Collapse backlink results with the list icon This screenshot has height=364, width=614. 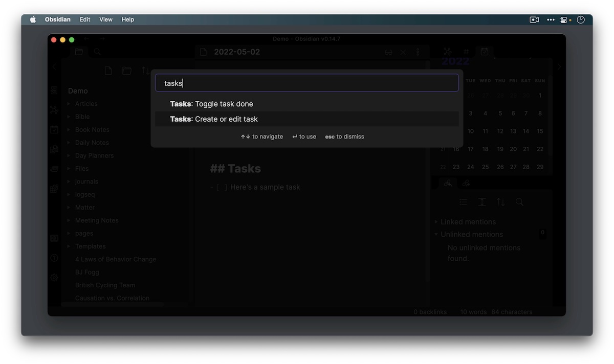[x=463, y=202]
